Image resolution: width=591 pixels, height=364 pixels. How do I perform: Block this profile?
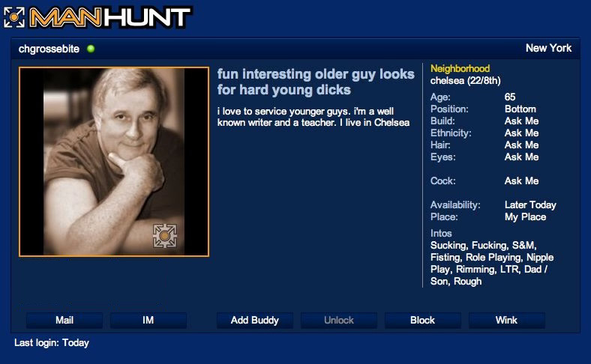coord(422,321)
